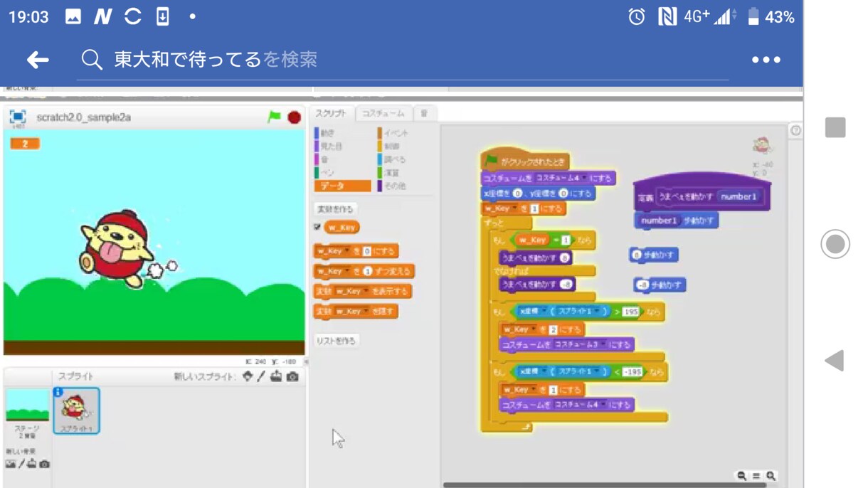Switch to the コスチューム tab
Viewport: 868px width, 488px height.
click(x=383, y=114)
